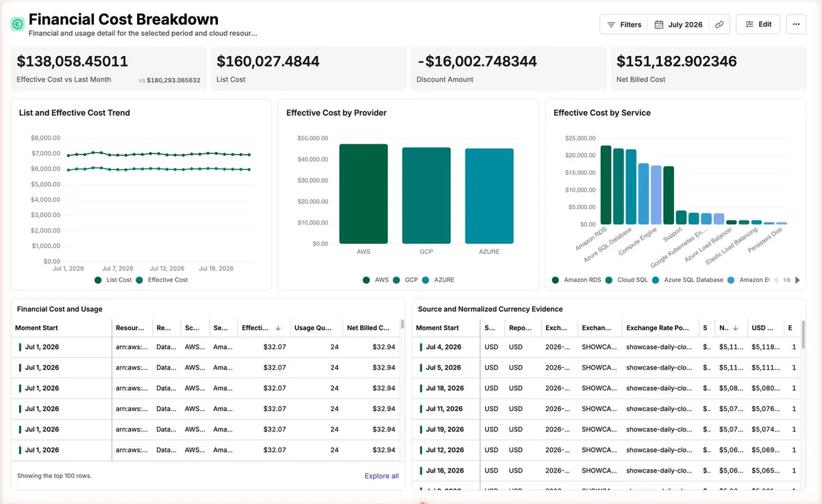The width and height of the screenshot is (822, 504).
Task: Open the three-dots more options menu
Action: point(796,24)
